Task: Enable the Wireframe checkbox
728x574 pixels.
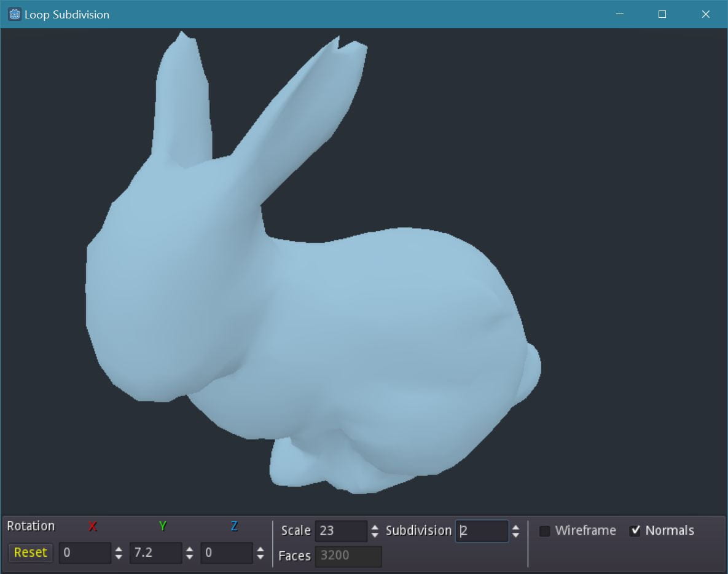Action: 544,531
